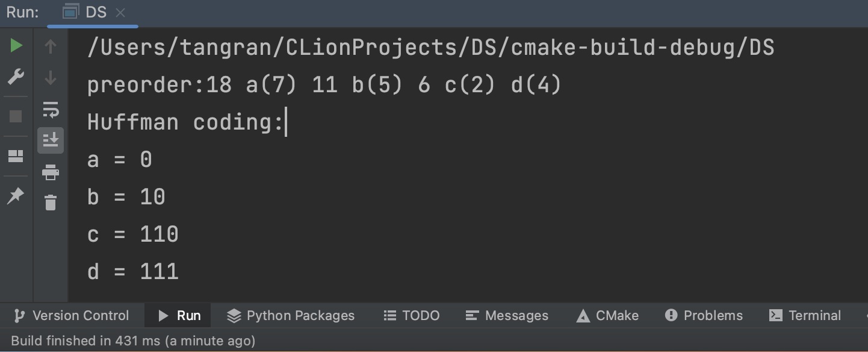
Task: Open the Version Control tool window
Action: pyautogui.click(x=72, y=316)
